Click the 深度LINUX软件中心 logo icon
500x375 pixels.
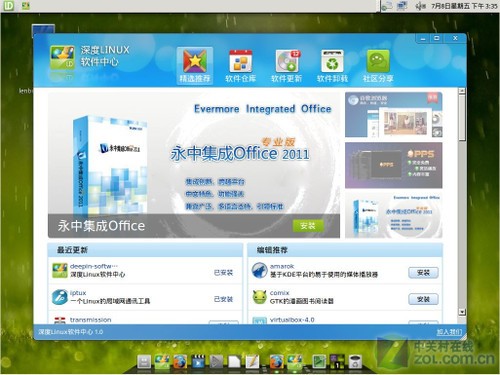[62, 58]
